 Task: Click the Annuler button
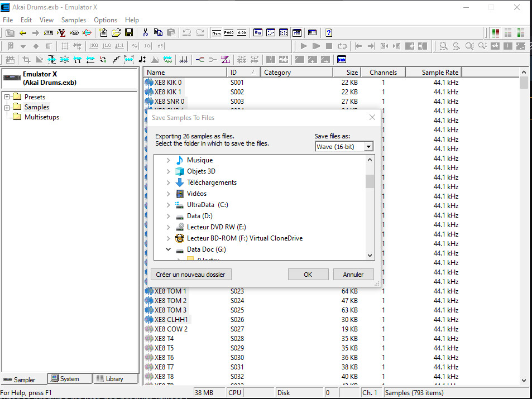(x=353, y=275)
